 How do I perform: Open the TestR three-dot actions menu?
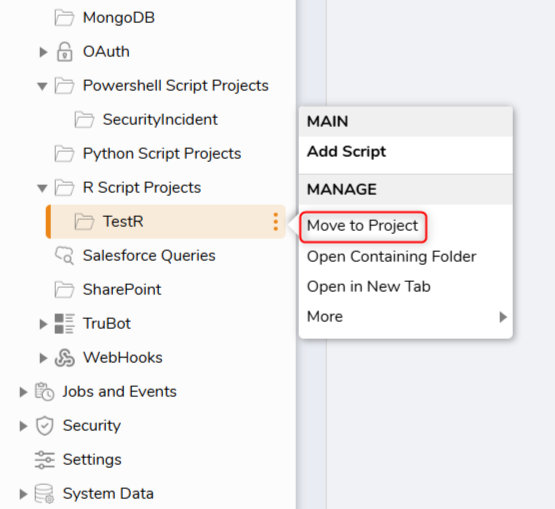275,222
